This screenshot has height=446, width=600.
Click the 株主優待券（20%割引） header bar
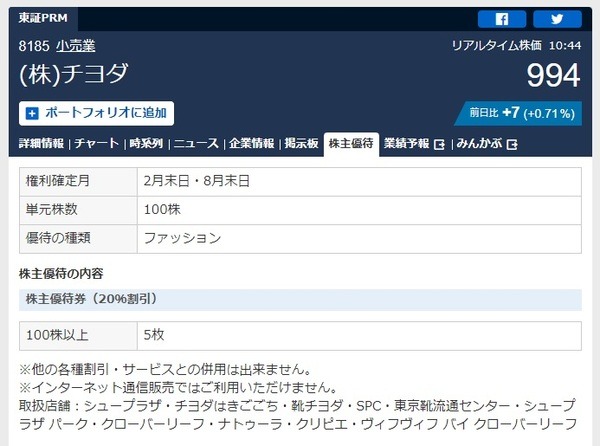pos(300,300)
